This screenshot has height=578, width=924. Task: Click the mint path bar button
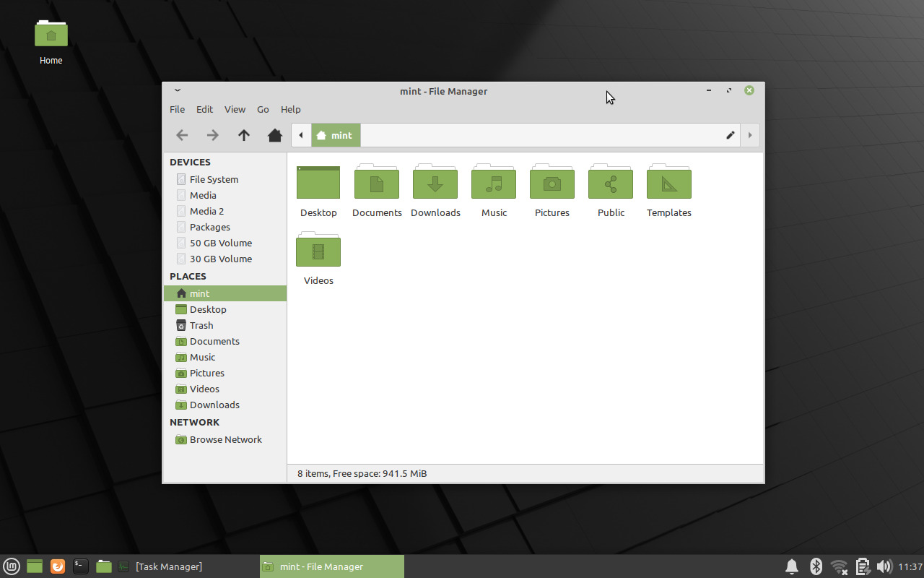click(x=336, y=135)
